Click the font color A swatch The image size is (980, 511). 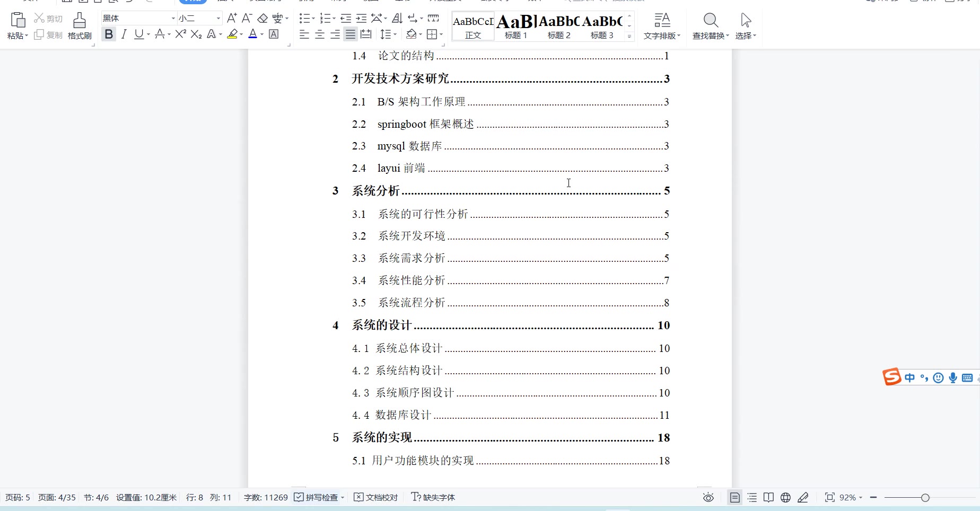coord(253,34)
